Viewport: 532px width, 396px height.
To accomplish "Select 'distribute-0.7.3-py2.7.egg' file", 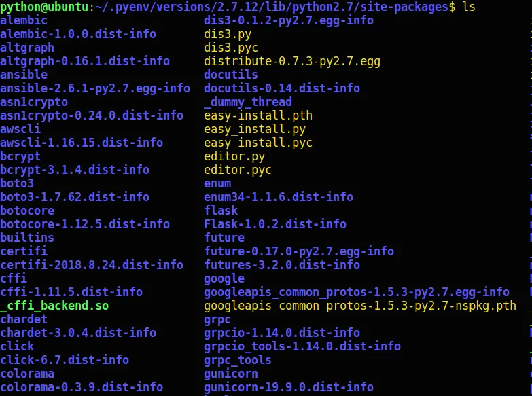I will [292, 61].
